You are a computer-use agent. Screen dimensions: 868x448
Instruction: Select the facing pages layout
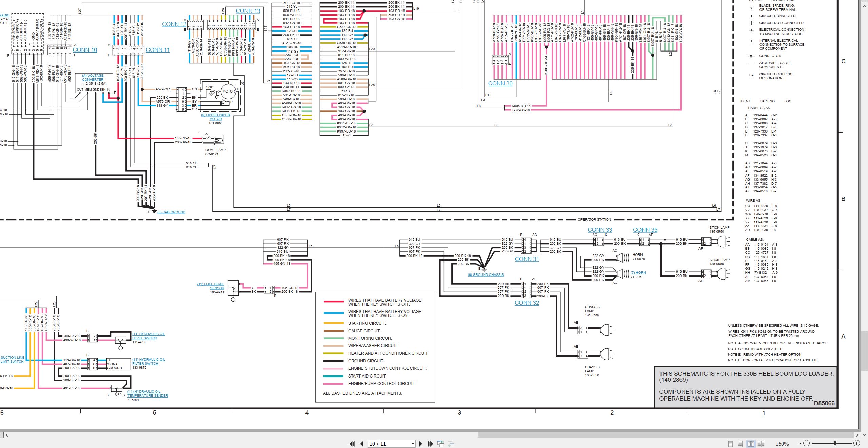click(751, 444)
